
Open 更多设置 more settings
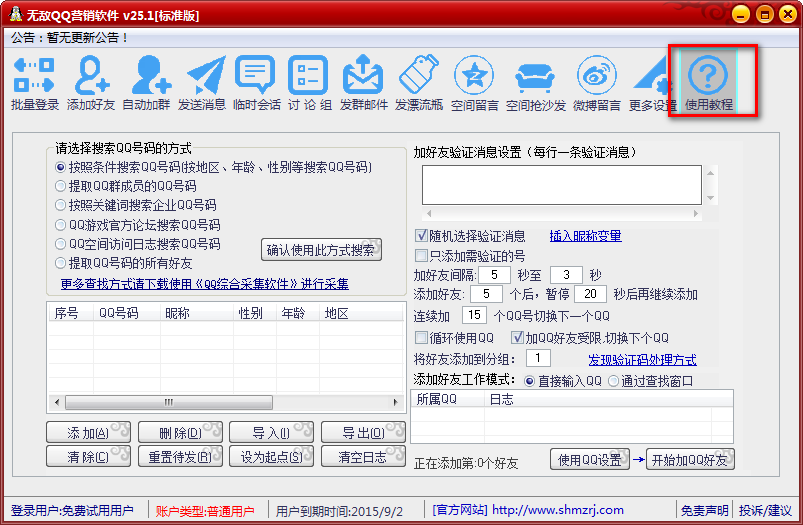(x=653, y=83)
